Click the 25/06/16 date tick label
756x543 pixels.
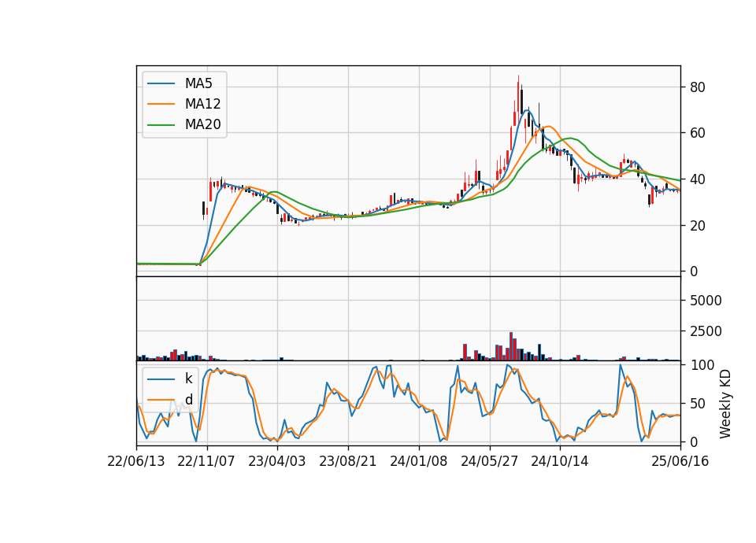click(680, 461)
